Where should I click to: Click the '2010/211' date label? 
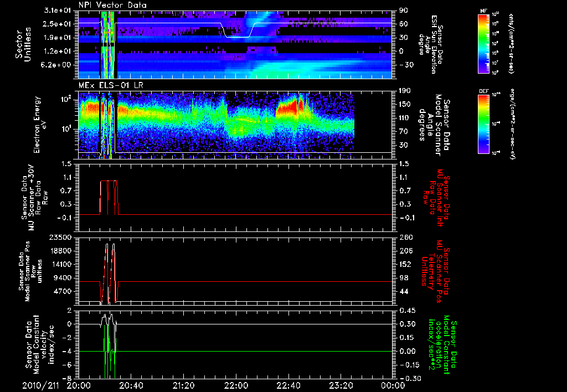click(x=39, y=385)
